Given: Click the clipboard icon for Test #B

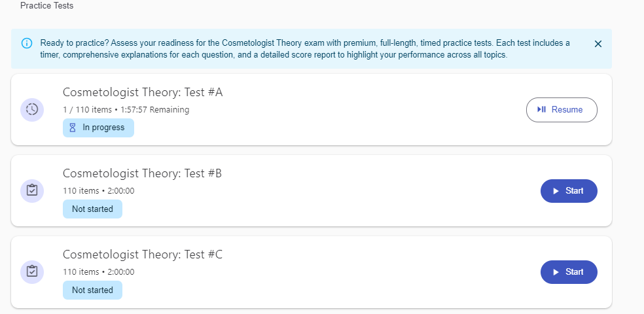Looking at the screenshot, I should pos(32,190).
